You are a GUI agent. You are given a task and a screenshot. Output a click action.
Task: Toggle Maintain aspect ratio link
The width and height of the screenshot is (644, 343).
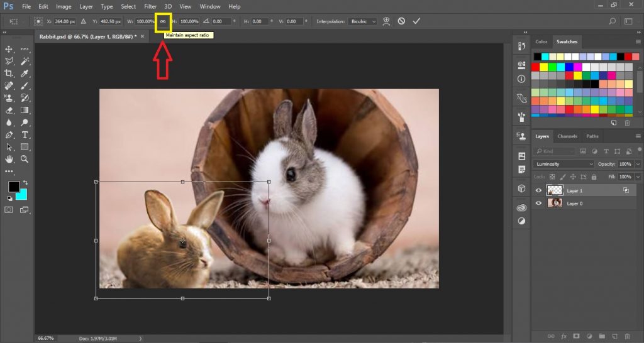pos(163,21)
